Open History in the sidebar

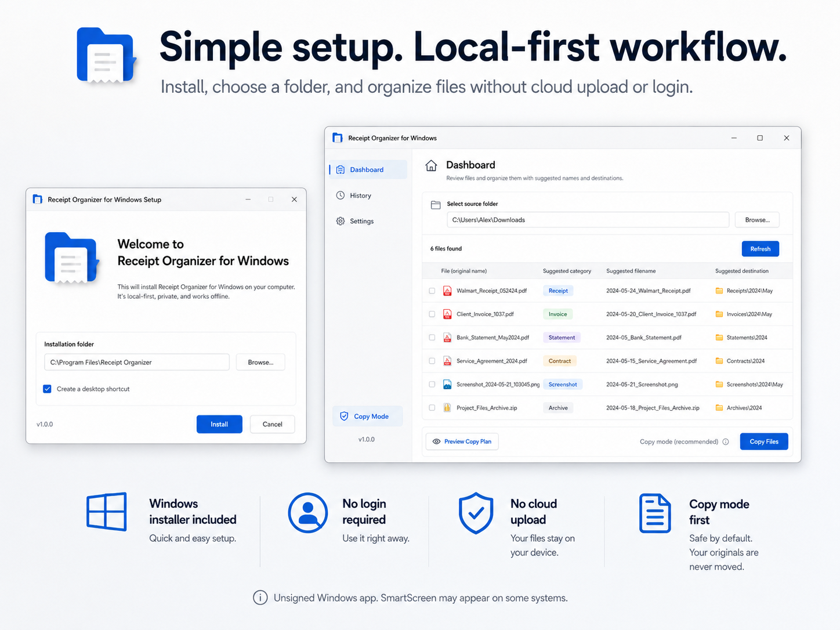(x=360, y=195)
